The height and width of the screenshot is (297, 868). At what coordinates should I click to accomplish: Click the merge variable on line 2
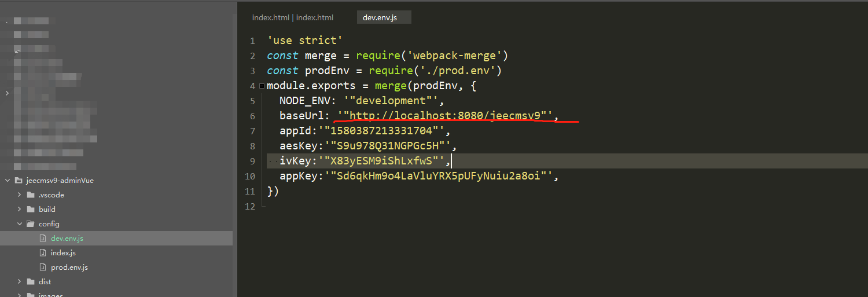[x=321, y=56]
